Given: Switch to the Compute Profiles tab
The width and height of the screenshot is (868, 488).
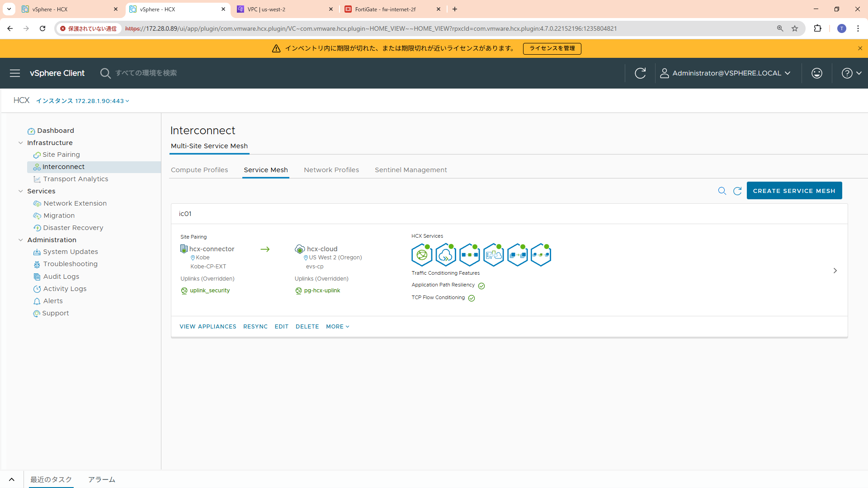Looking at the screenshot, I should (x=199, y=170).
